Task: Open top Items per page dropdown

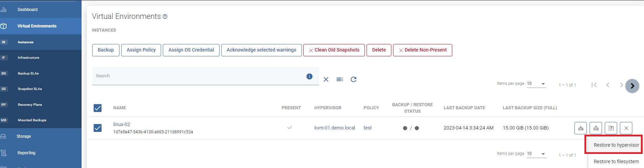Action: coord(536,84)
